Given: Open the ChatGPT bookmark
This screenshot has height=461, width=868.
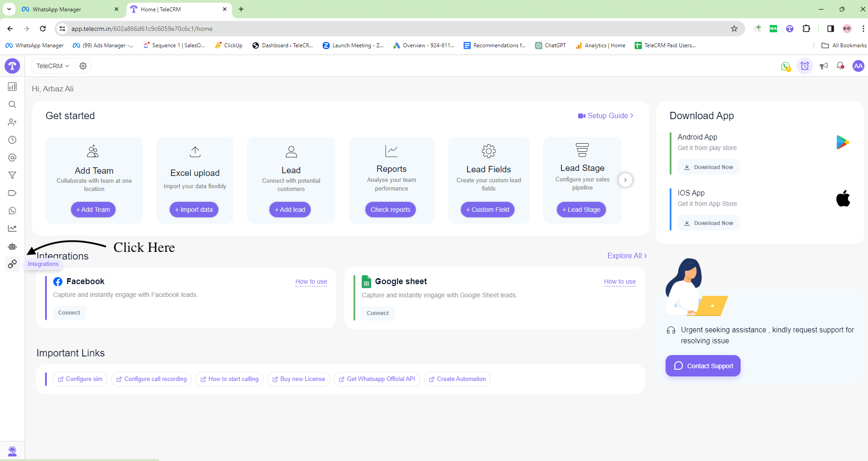Looking at the screenshot, I should point(550,45).
